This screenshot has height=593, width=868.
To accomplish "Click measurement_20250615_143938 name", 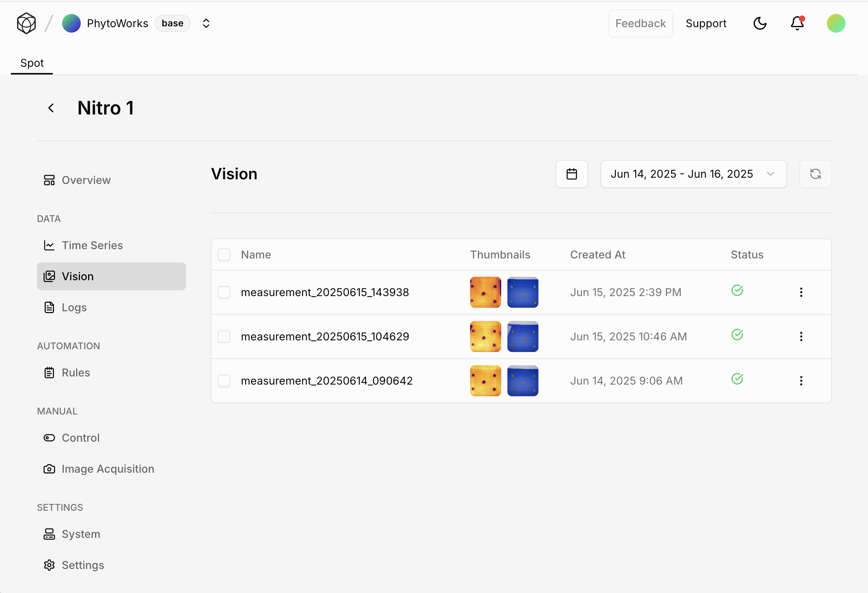I will point(325,292).
